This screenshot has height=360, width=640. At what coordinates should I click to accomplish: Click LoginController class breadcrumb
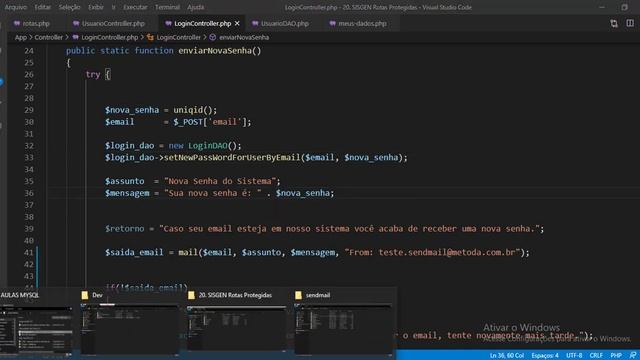click(x=178, y=37)
